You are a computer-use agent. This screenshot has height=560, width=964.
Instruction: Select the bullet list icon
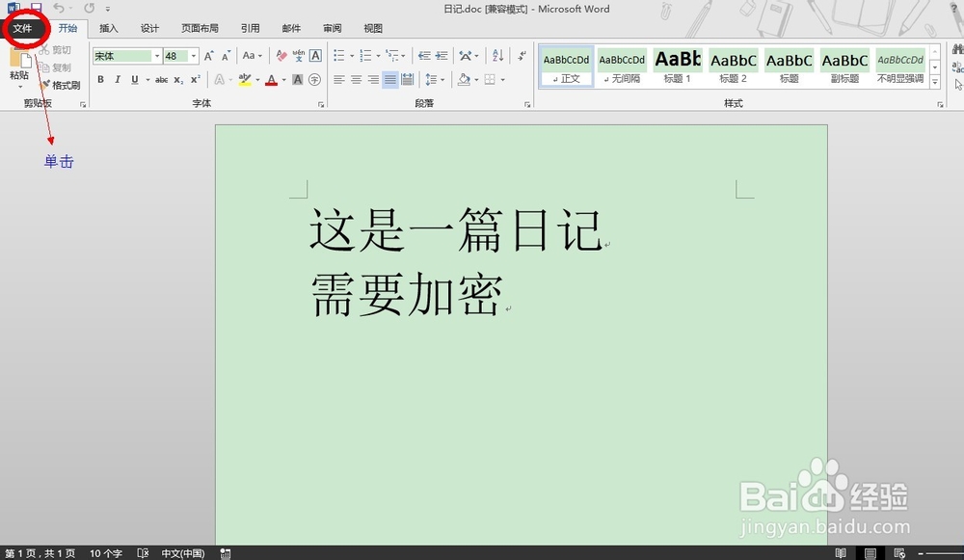339,55
